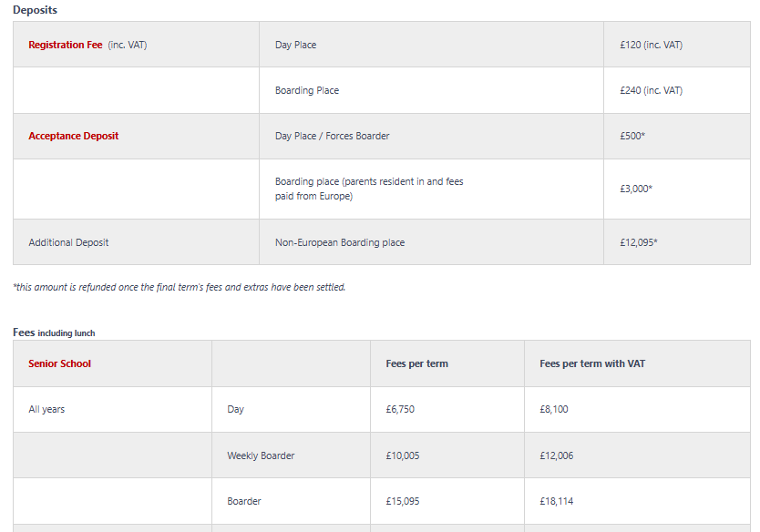Select the £240 (inc. VAT) value

tap(651, 90)
